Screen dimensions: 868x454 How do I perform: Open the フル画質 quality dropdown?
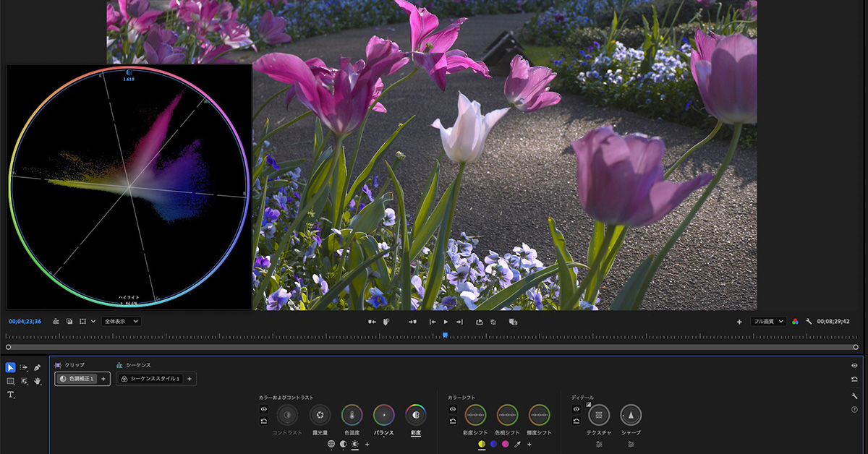pos(769,322)
